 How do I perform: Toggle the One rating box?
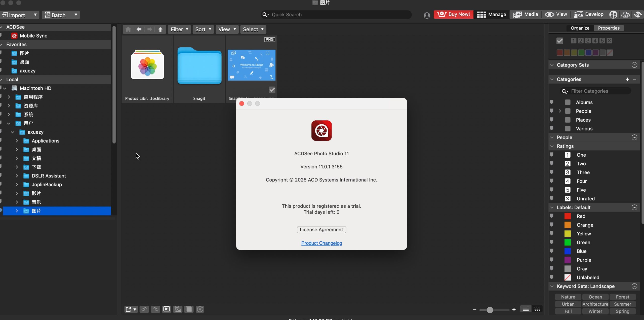point(568,155)
